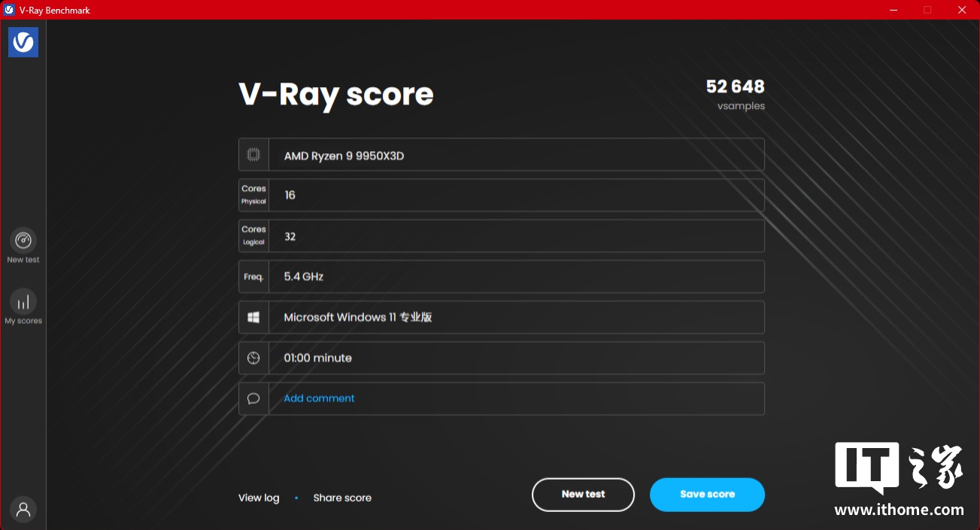Click the CPU chip icon
The image size is (980, 530).
click(253, 155)
